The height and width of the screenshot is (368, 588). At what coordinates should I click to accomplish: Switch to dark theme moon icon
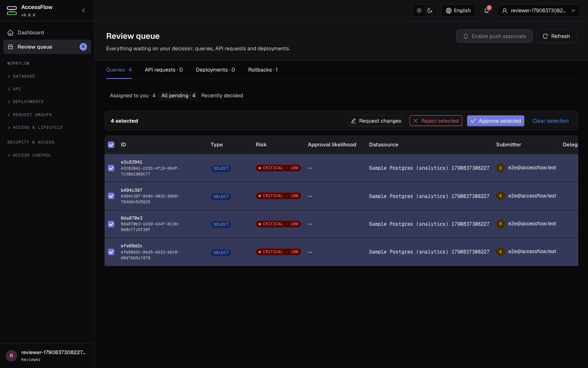pyautogui.click(x=430, y=11)
